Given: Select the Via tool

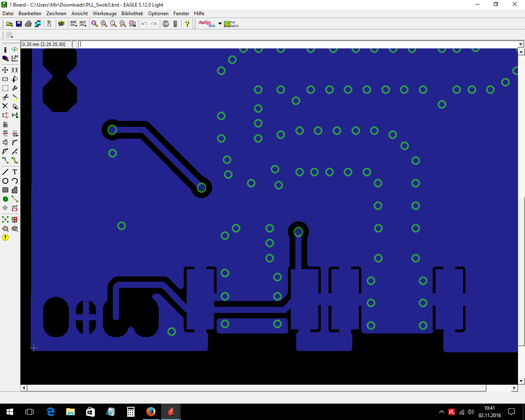Looking at the screenshot, I should (5, 199).
